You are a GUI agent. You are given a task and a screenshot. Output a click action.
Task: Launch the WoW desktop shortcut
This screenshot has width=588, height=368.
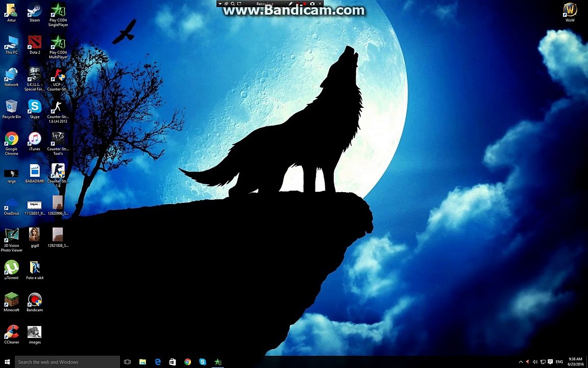570,13
